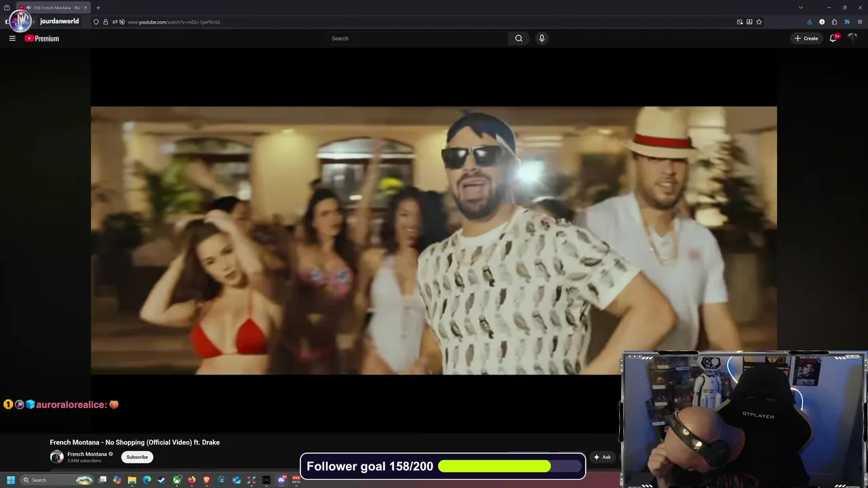The width and height of the screenshot is (868, 488).
Task: Open French Montana channel avatar
Action: coord(57,457)
